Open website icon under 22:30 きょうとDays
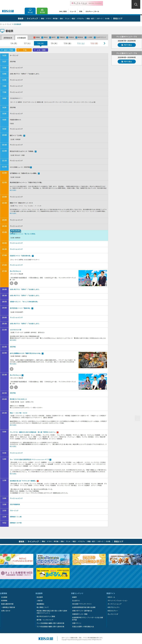This screenshot has height=644, width=142. [x=11, y=387]
